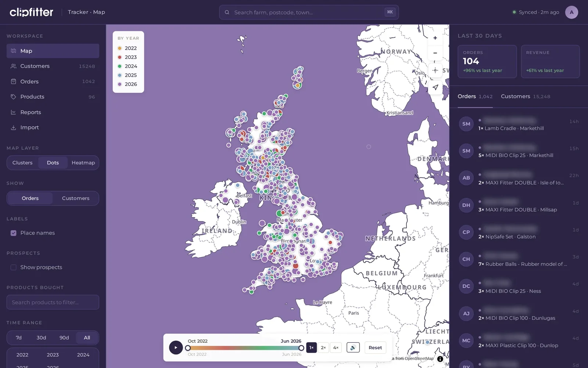The height and width of the screenshot is (368, 588).
Task: Select the Orders show option
Action: click(30, 198)
